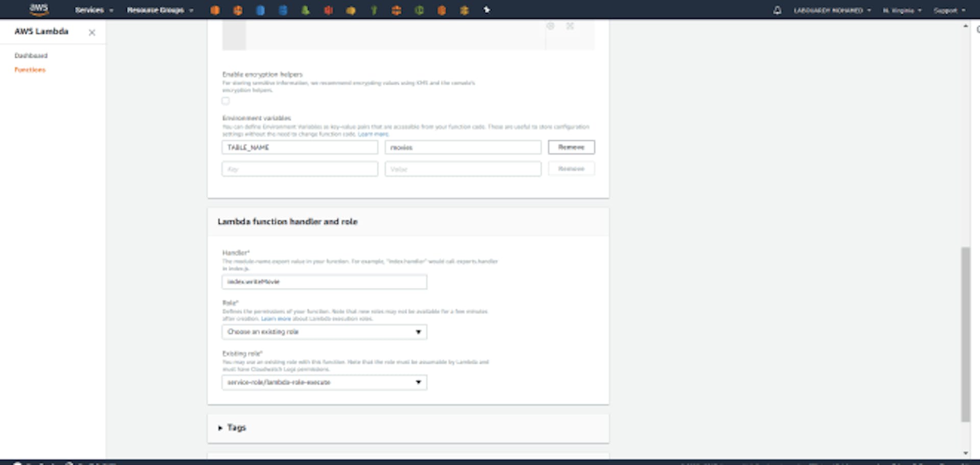Click the Handler field with index.writeMovie
The width and height of the screenshot is (980, 465).
(x=324, y=282)
